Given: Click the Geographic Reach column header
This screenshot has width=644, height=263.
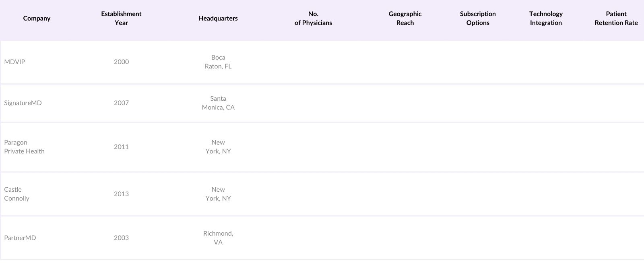Looking at the screenshot, I should click(405, 19).
